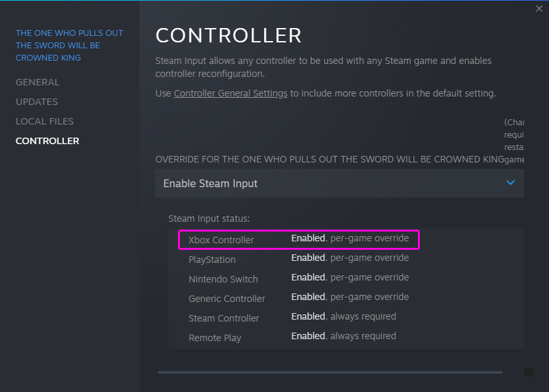Image resolution: width=549 pixels, height=392 pixels.
Task: Click the PlayStation status row label
Action: 212,260
